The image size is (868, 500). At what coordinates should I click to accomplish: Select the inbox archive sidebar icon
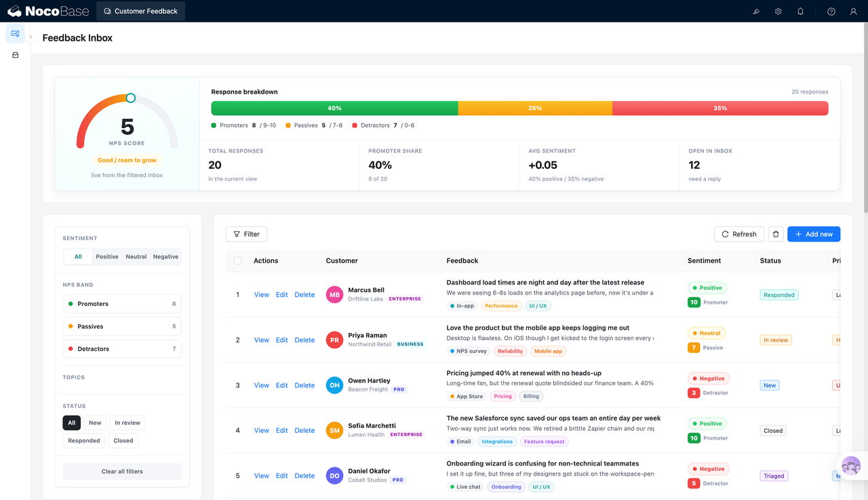(x=16, y=55)
